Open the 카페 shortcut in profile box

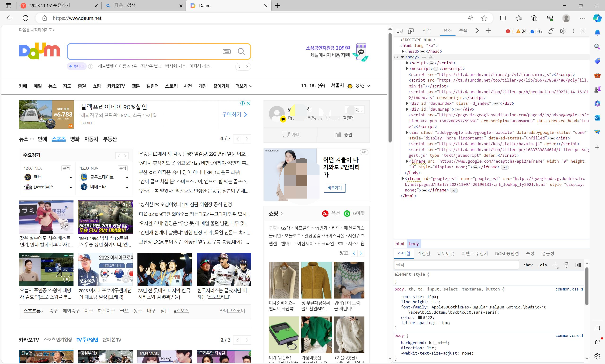(x=291, y=135)
